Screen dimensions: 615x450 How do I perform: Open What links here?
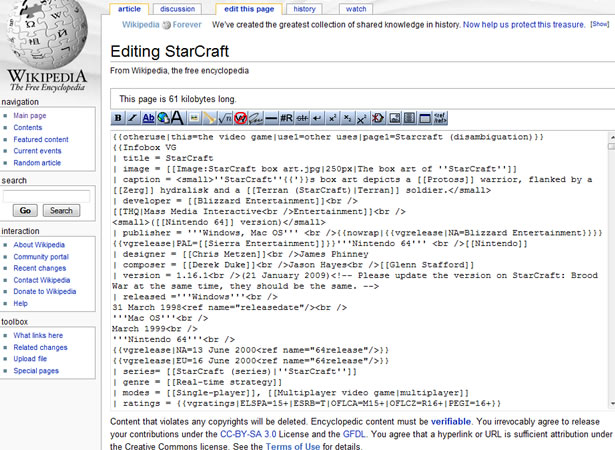pyautogui.click(x=38, y=335)
